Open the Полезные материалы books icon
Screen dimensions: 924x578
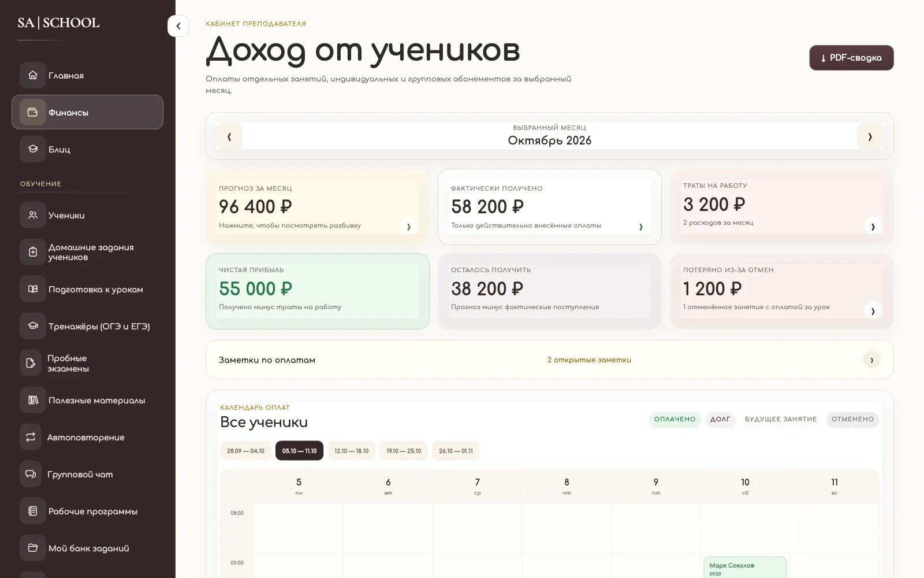[x=33, y=400]
